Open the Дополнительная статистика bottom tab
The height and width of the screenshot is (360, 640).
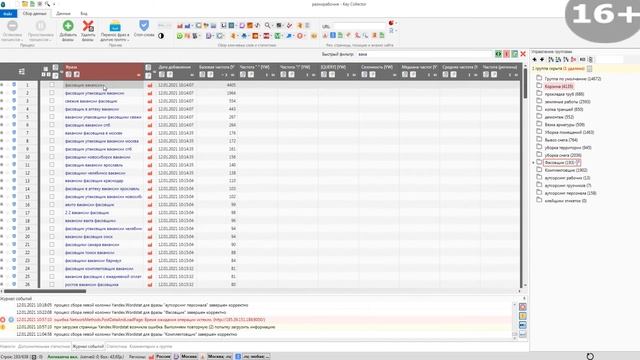click(44, 347)
